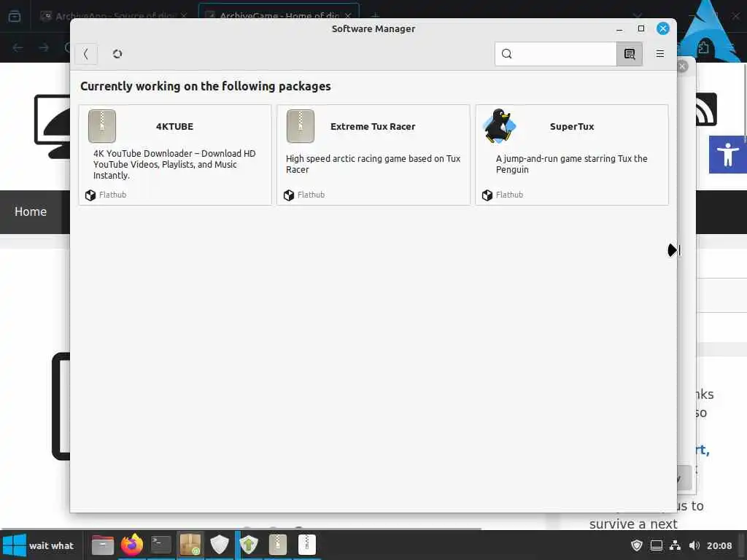Open the SuperTux package card
747x560 pixels.
tap(572, 155)
